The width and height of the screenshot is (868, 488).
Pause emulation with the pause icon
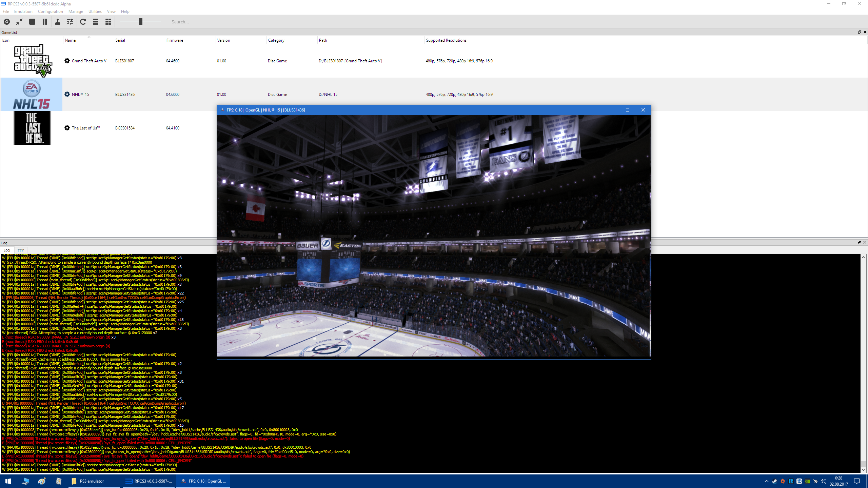pyautogui.click(x=44, y=22)
